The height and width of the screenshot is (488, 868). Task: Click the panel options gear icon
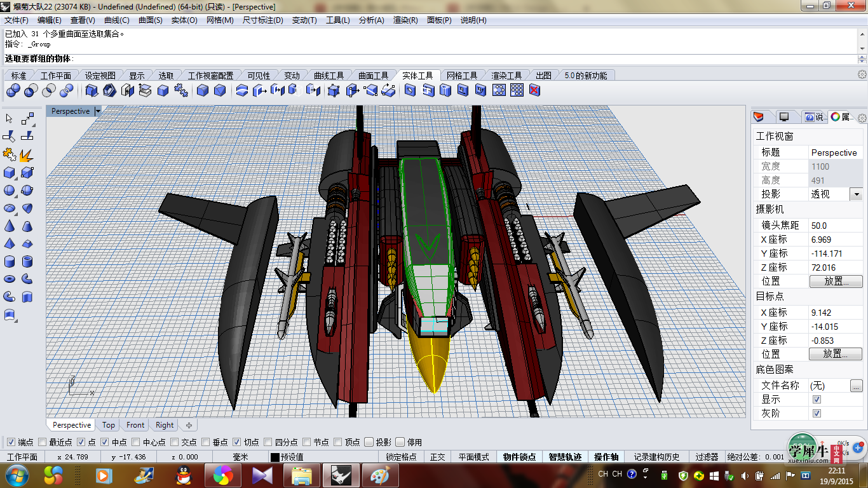click(862, 118)
